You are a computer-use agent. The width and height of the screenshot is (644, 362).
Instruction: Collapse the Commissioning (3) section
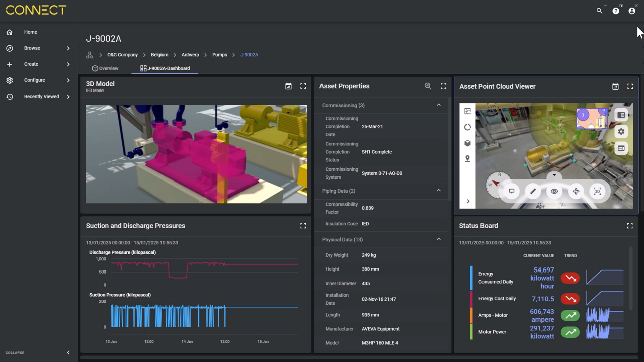pyautogui.click(x=438, y=105)
